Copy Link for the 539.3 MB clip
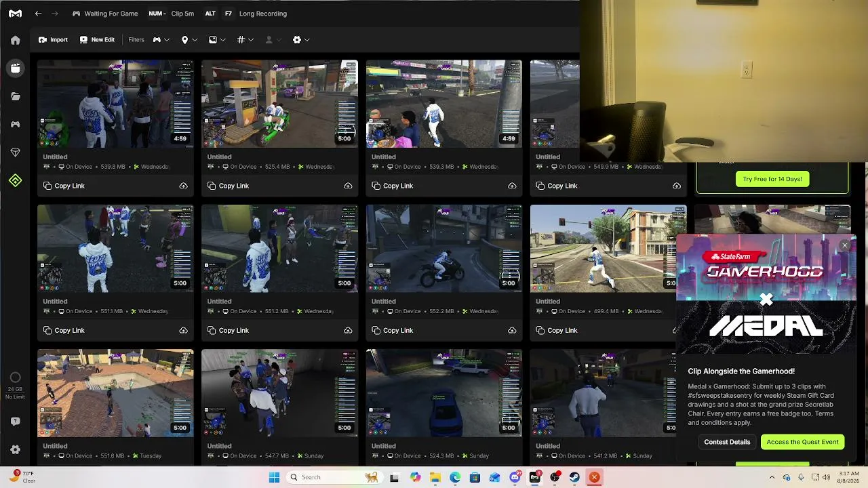This screenshot has width=868, height=488. [392, 186]
